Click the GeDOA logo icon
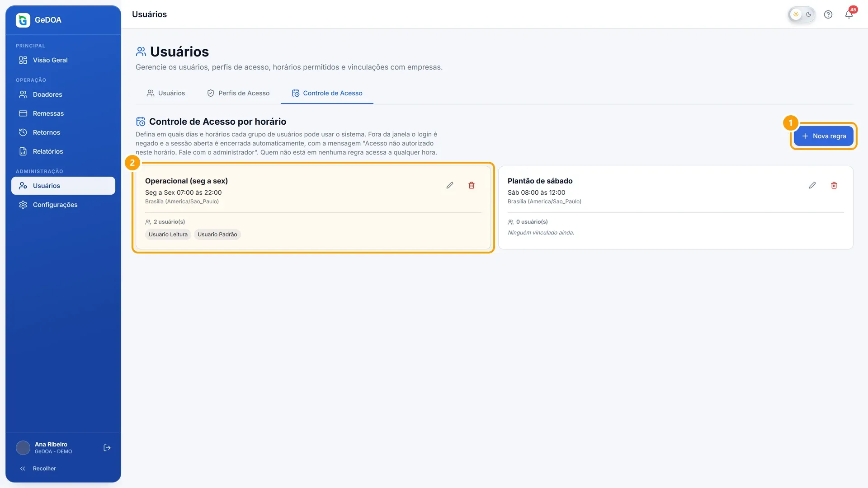 pos(23,20)
